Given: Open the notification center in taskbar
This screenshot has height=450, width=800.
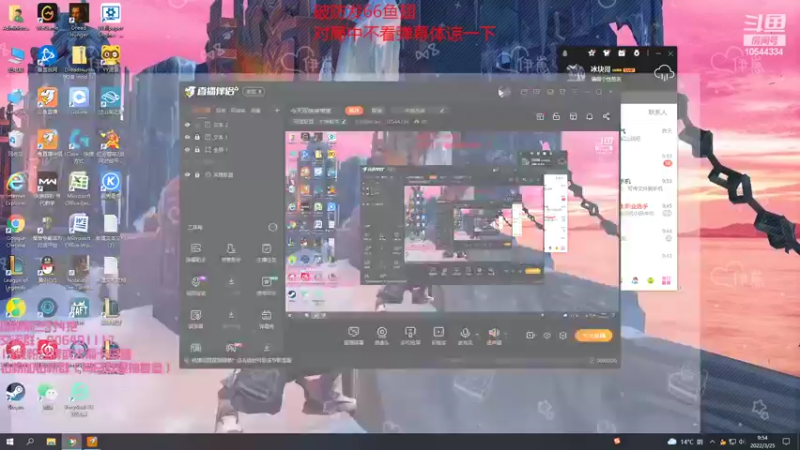Looking at the screenshot, I should click(786, 442).
